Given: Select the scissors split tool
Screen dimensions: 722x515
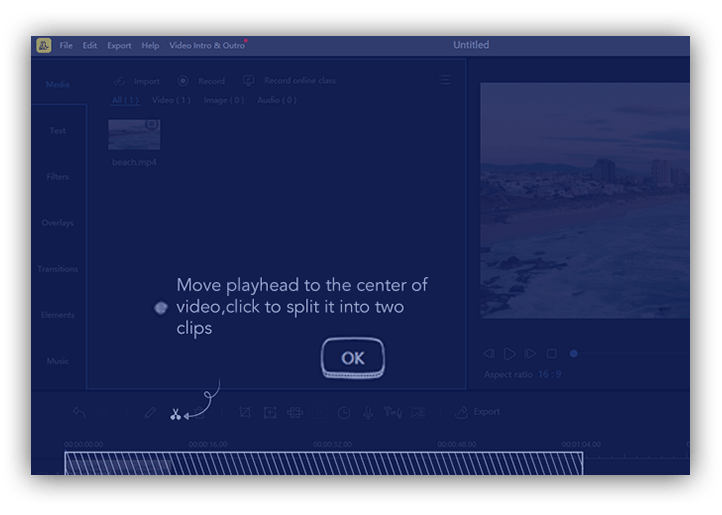Looking at the screenshot, I should [176, 412].
